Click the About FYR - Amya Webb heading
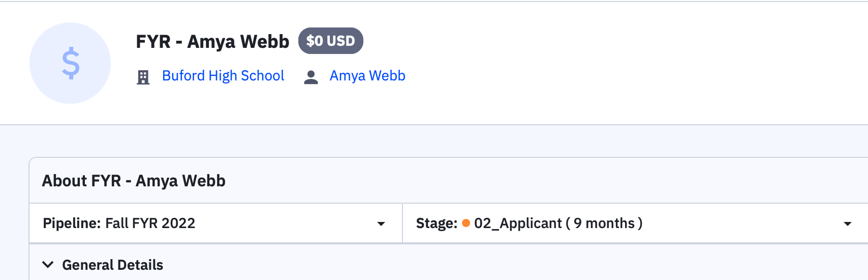This screenshot has width=868, height=280. pyautogui.click(x=134, y=181)
